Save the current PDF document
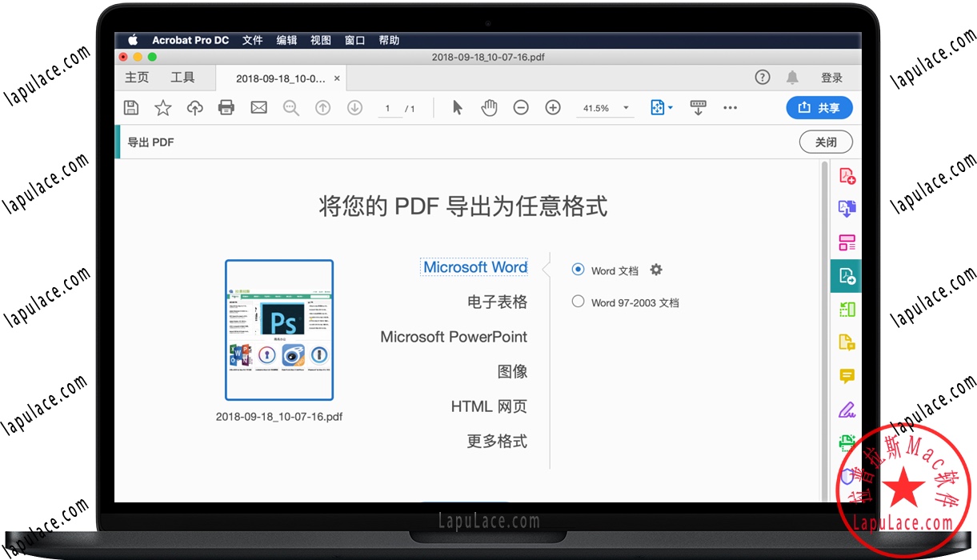This screenshot has height=560, width=977. tap(130, 107)
